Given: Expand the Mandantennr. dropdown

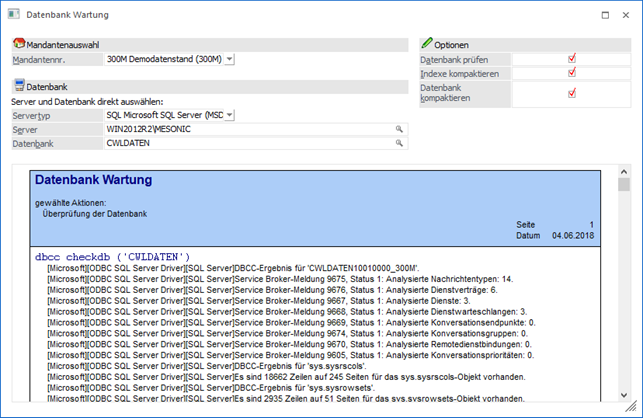Looking at the screenshot, I should (230, 59).
